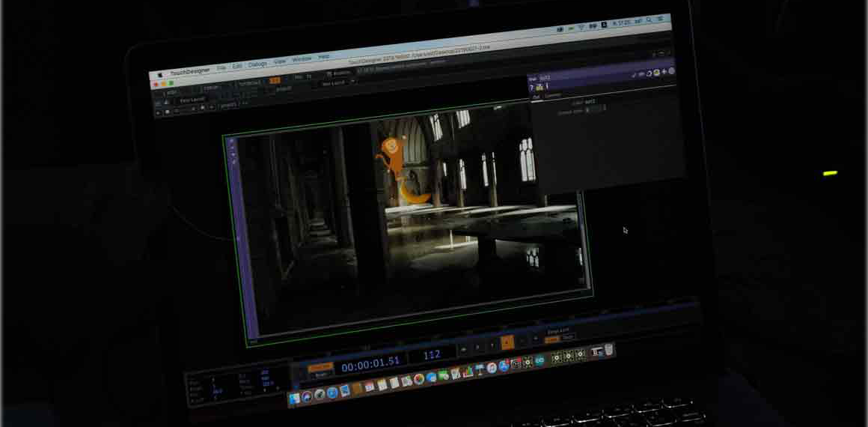Toggle the Beats display button
Viewport: 868px width, 427px height.
click(x=320, y=375)
